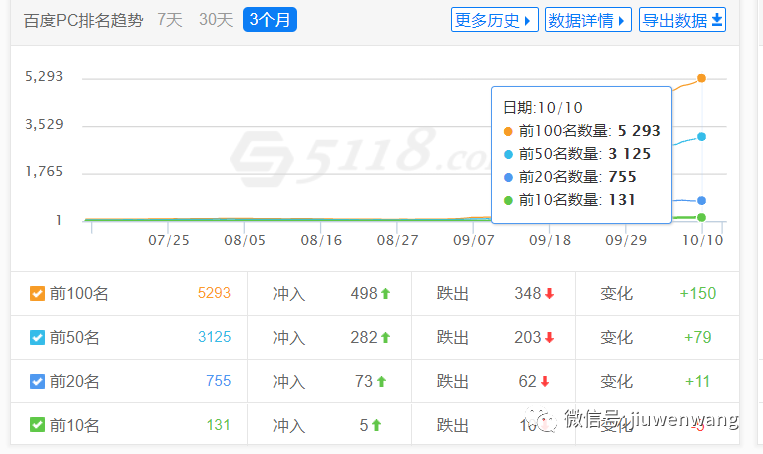Click green up arrow next to 73
Screen dimensions: 763x454
382,381
